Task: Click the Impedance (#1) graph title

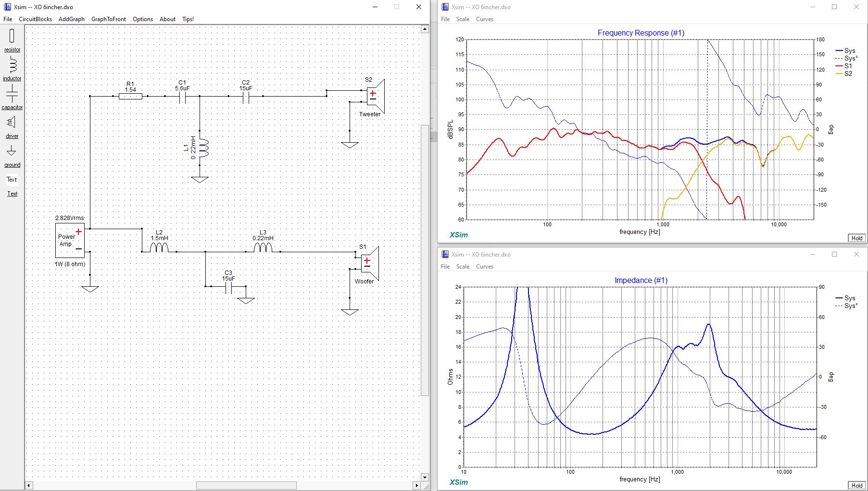Action: [x=641, y=280]
